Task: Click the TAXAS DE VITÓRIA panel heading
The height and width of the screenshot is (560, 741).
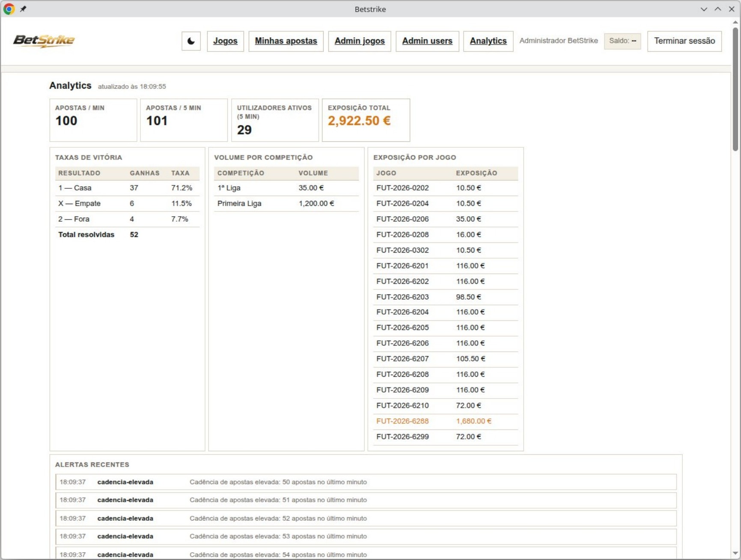Action: tap(89, 158)
